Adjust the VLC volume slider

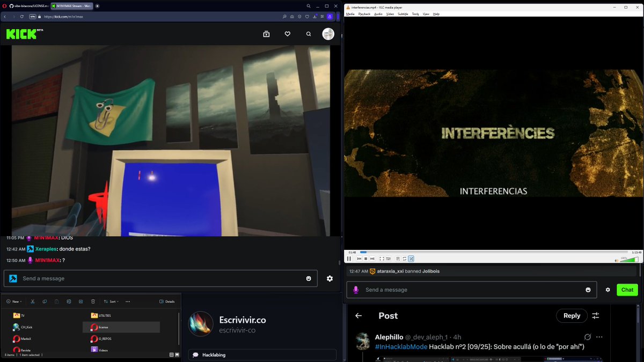click(629, 260)
